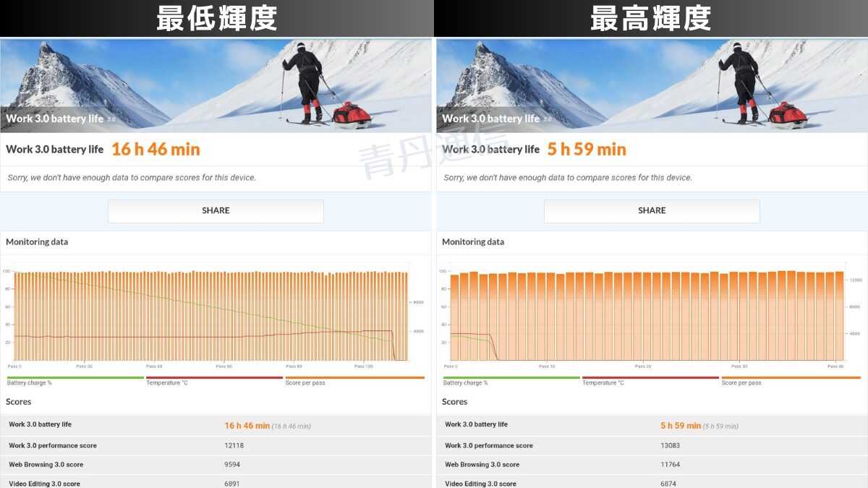
Task: Select Web Browsing 3.0 score row with 9594
Action: click(216, 464)
